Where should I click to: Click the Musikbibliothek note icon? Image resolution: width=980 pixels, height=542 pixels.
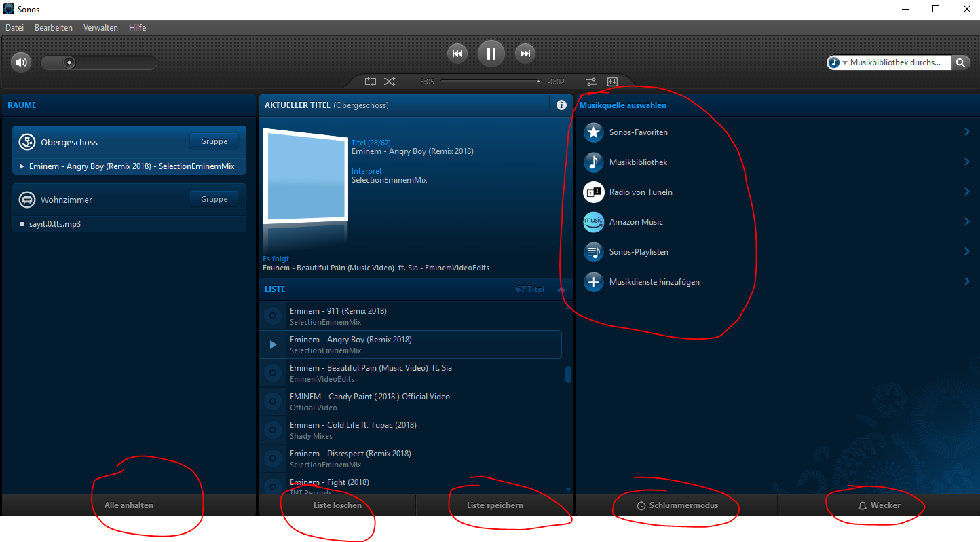594,162
